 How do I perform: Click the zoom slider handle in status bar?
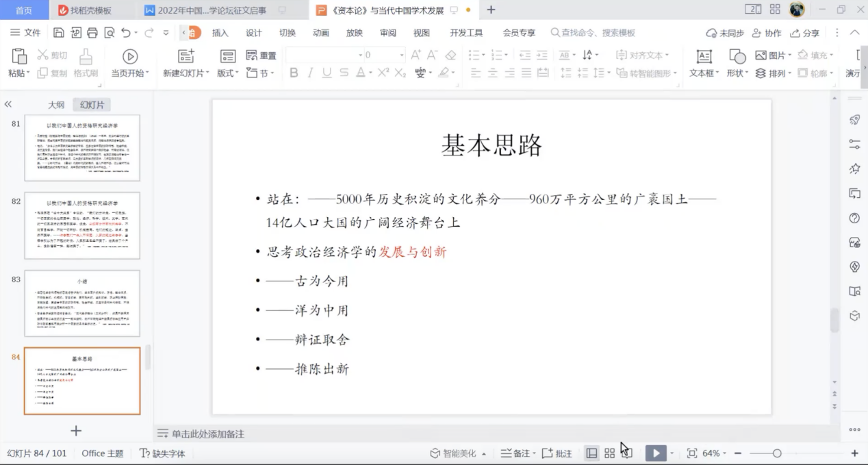[x=777, y=453]
